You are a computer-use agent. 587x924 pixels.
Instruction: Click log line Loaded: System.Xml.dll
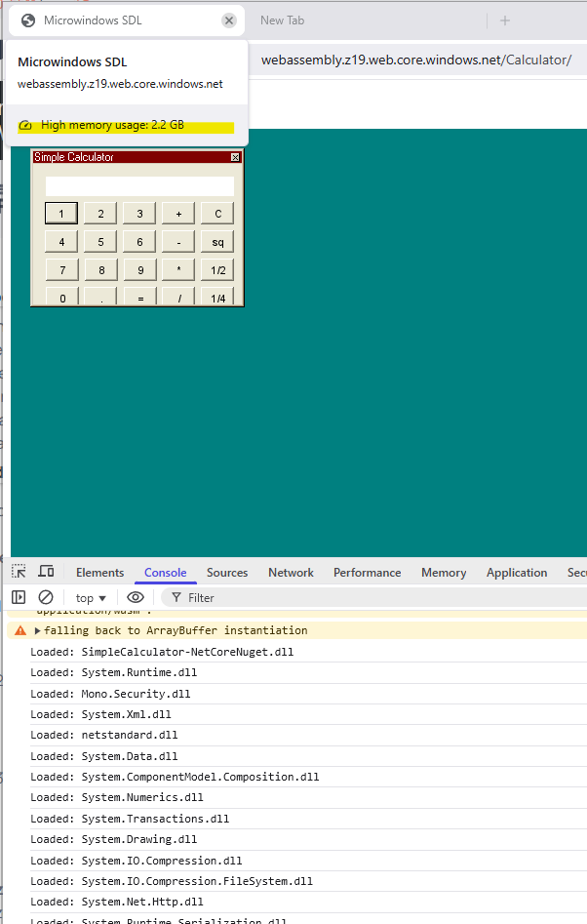[x=100, y=714]
